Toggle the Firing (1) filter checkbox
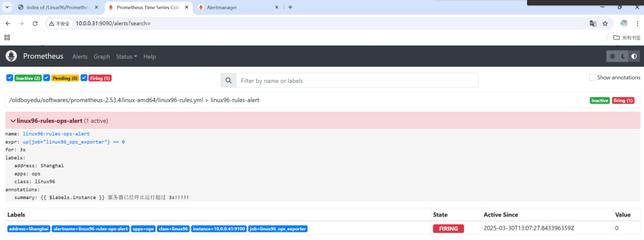 [x=84, y=78]
